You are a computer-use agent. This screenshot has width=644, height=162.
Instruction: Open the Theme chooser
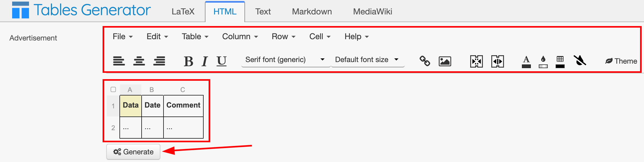pyautogui.click(x=621, y=61)
